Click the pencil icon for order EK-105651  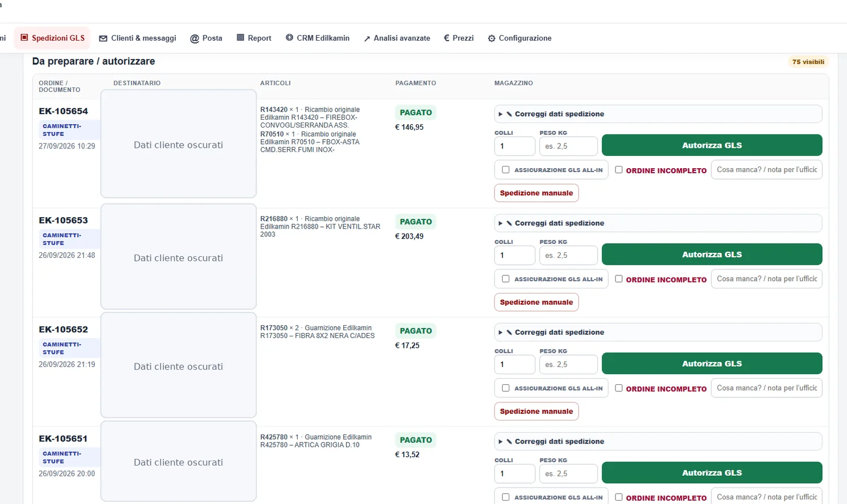(509, 442)
